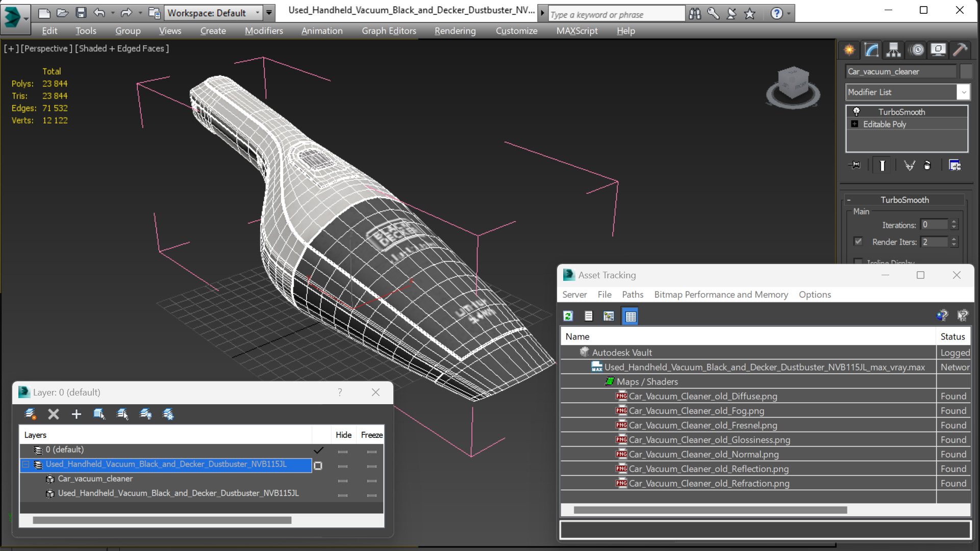Click the Set Project Folder icon
This screenshot has width=980, height=551.
point(154,13)
